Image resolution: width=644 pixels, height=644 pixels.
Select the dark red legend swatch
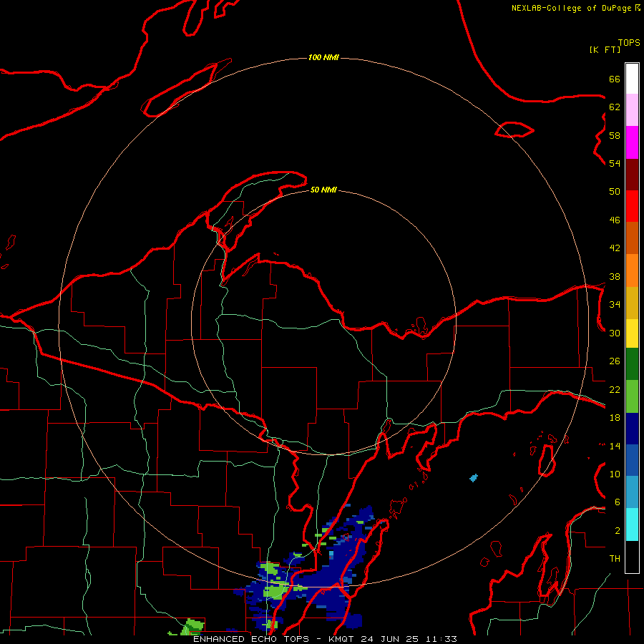632,175
